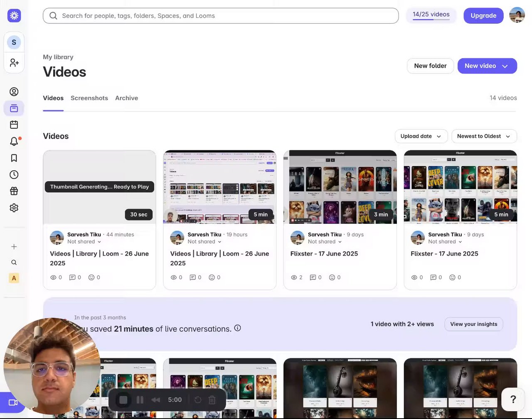Click the webcam bubble preview

[52, 366]
